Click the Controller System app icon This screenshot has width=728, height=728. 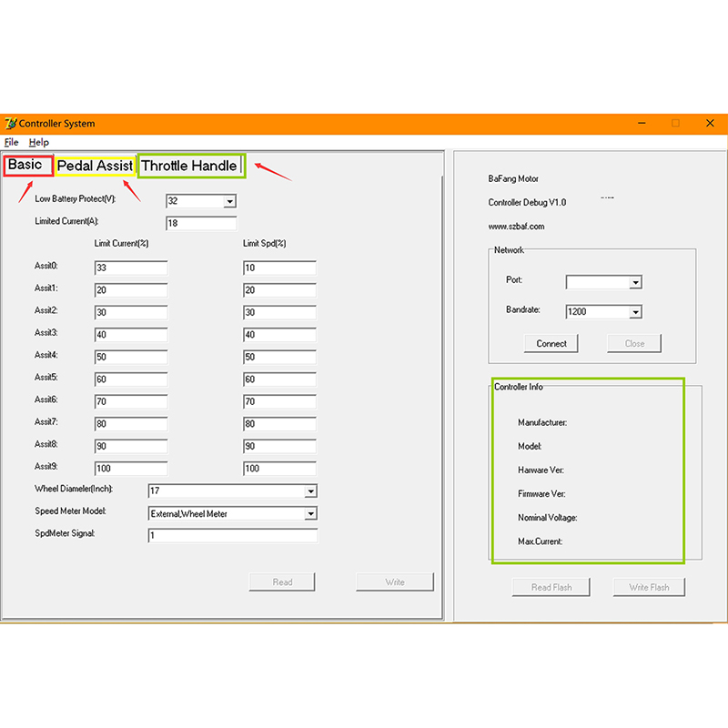tap(11, 124)
